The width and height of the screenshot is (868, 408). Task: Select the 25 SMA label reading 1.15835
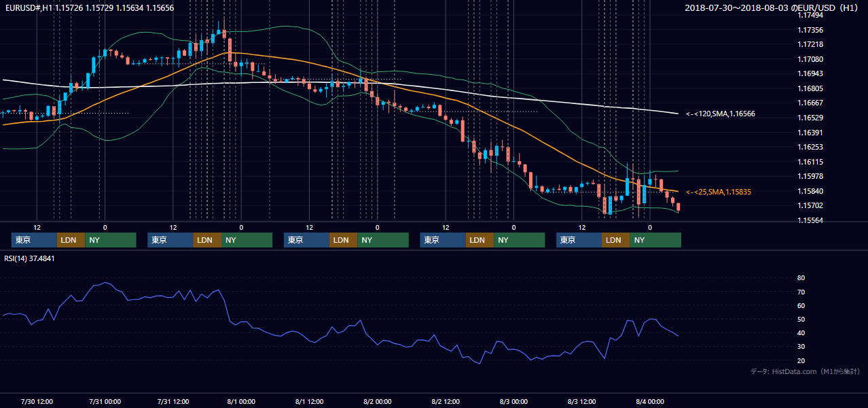[719, 192]
